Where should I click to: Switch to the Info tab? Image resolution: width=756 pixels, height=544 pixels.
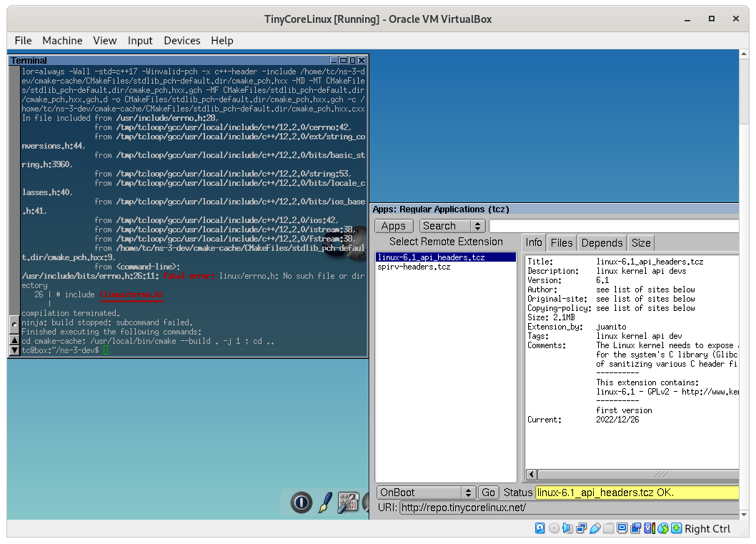[x=534, y=242]
